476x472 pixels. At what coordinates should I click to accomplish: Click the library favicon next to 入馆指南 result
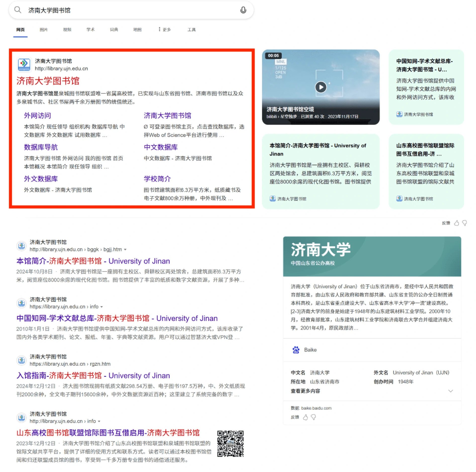click(x=21, y=361)
